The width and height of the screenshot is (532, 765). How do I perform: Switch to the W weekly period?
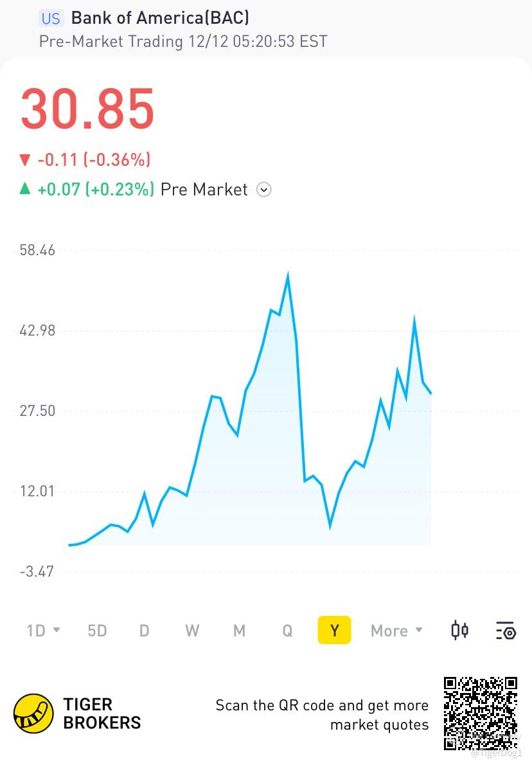coord(192,631)
